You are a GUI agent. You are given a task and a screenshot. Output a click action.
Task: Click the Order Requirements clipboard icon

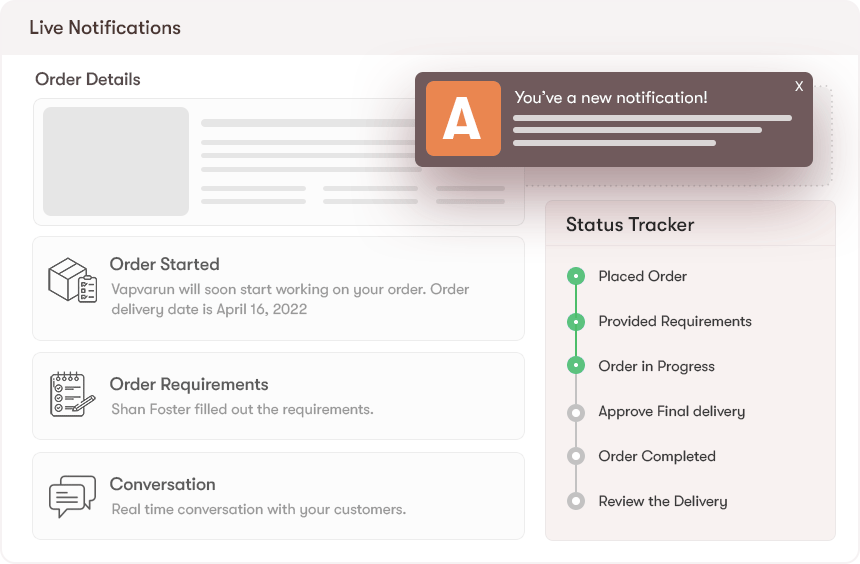pyautogui.click(x=72, y=394)
